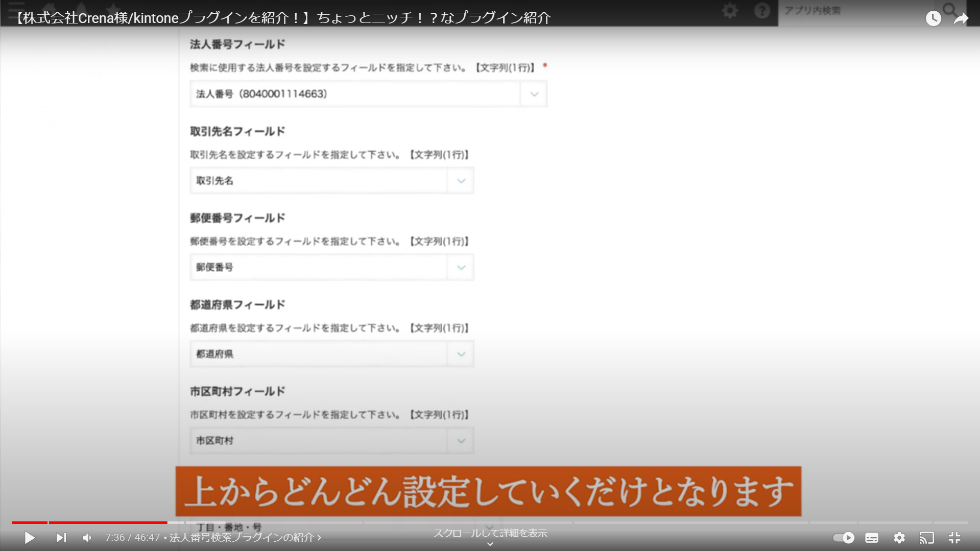Play the video
The width and height of the screenshot is (980, 551).
pyautogui.click(x=30, y=537)
